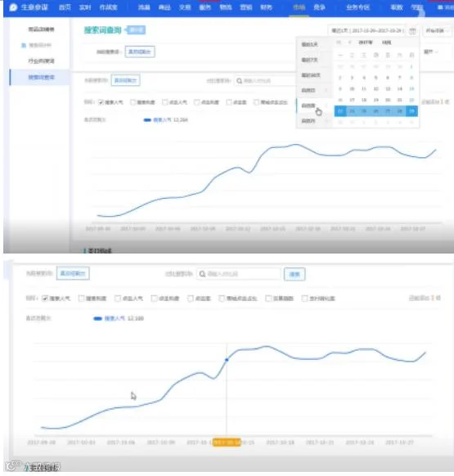
Task: Open 搜索词查询 in the sidebar
Action: tap(41, 77)
